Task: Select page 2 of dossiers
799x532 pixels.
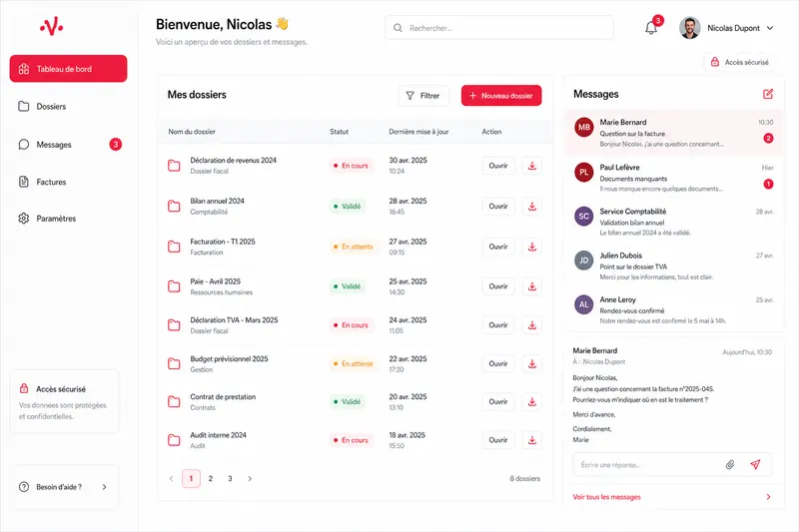Action: tap(211, 478)
